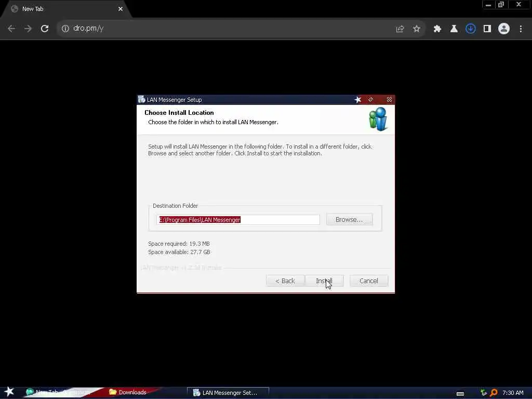Click the LAN Messenger people logo
The width and height of the screenshot is (532, 399).
click(378, 119)
